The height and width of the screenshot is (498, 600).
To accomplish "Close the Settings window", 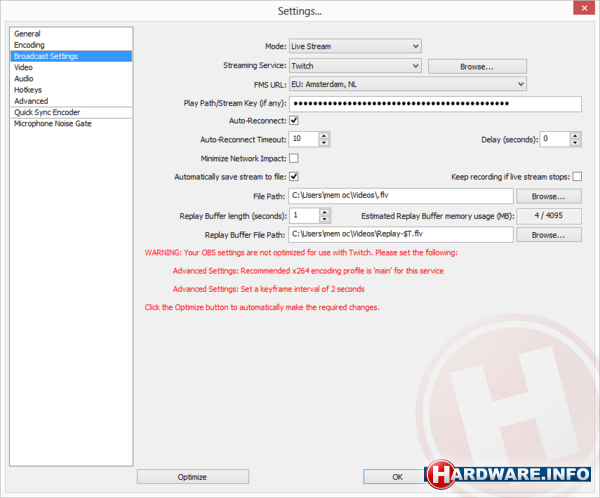I will [584, 8].
